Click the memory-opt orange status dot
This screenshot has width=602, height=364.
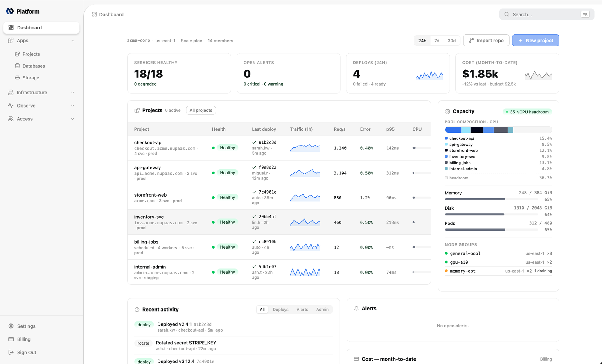point(446,271)
